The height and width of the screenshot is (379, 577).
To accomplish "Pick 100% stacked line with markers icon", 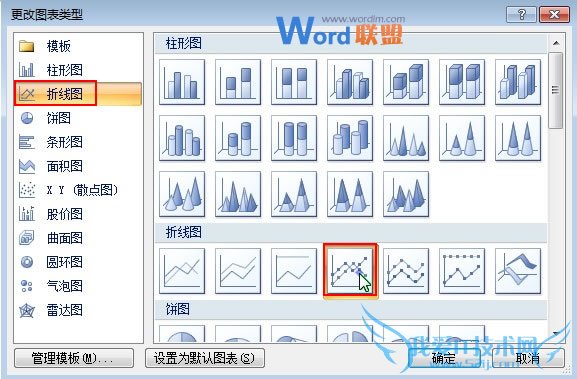I will (462, 271).
